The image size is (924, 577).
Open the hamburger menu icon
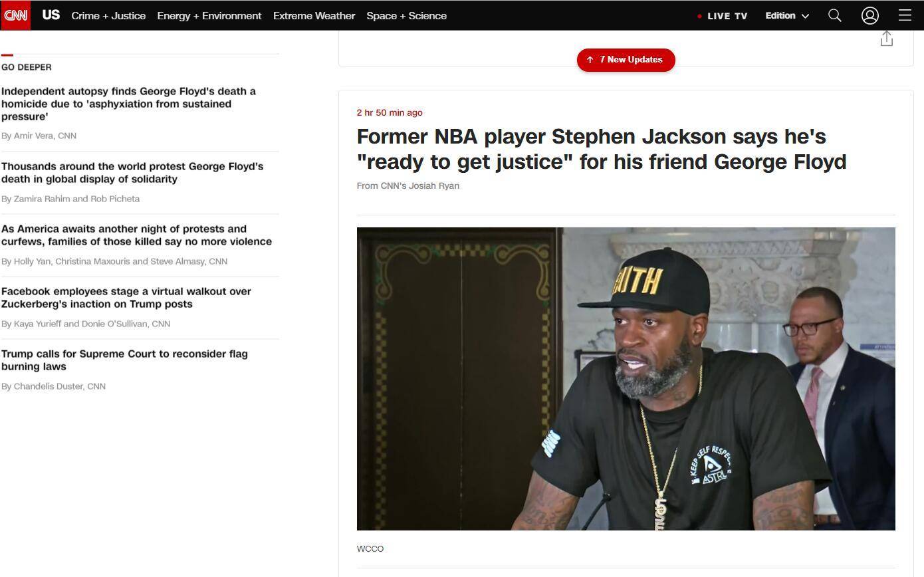pyautogui.click(x=905, y=15)
